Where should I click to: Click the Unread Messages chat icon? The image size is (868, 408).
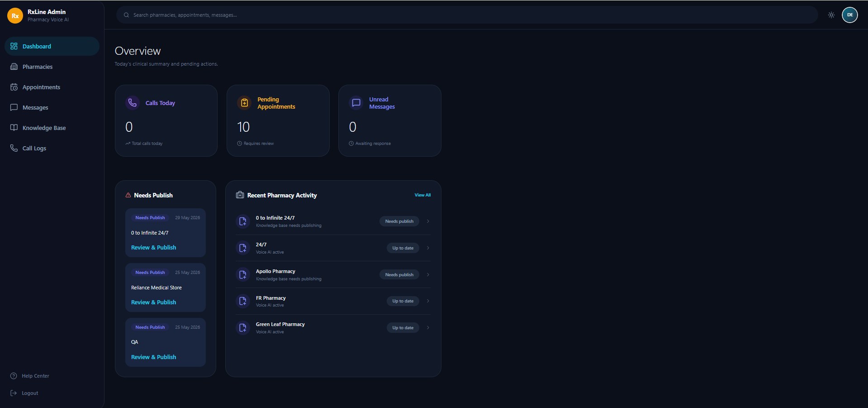point(356,103)
